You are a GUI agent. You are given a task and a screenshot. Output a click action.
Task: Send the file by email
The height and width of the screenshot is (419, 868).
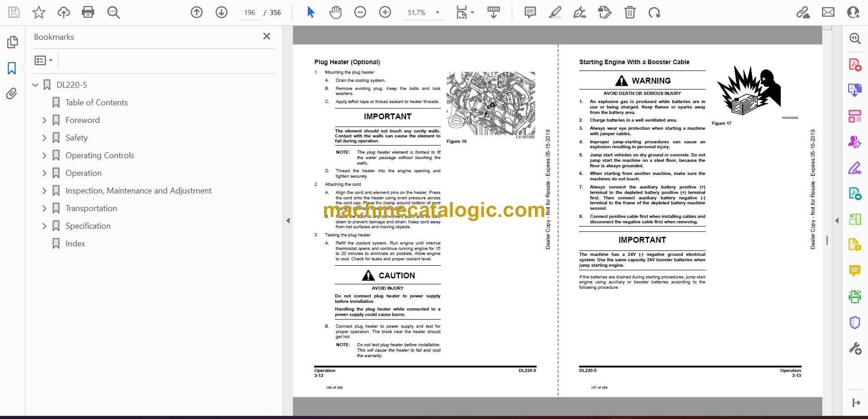click(828, 12)
